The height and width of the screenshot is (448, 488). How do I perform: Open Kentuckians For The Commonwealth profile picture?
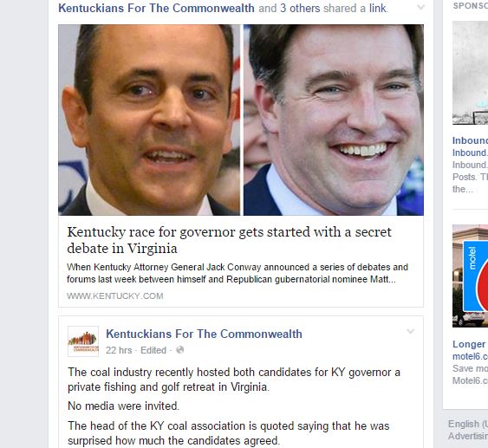tap(83, 341)
